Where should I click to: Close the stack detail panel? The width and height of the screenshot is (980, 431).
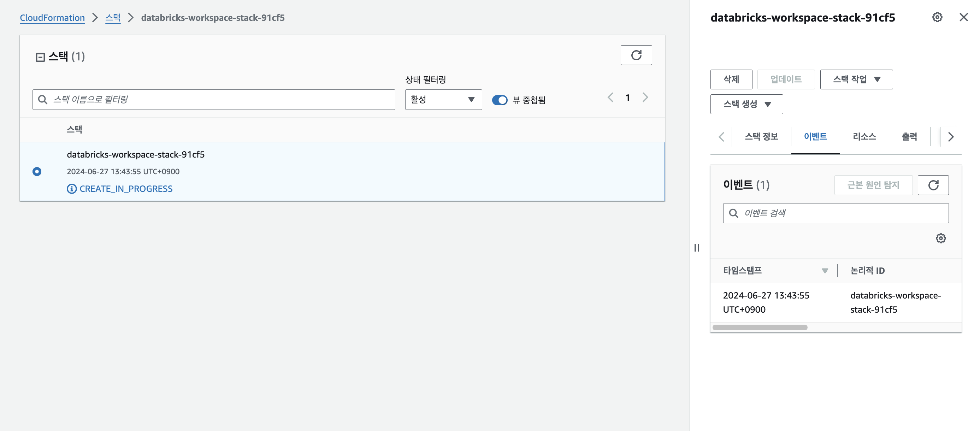click(x=964, y=17)
